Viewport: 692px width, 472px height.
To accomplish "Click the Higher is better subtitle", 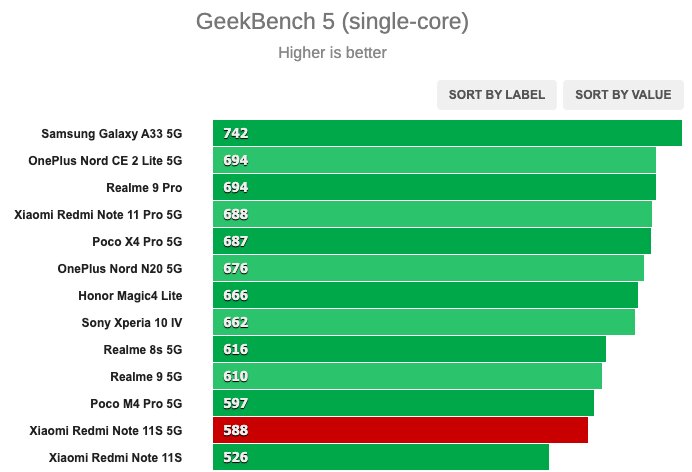I will pyautogui.click(x=332, y=52).
